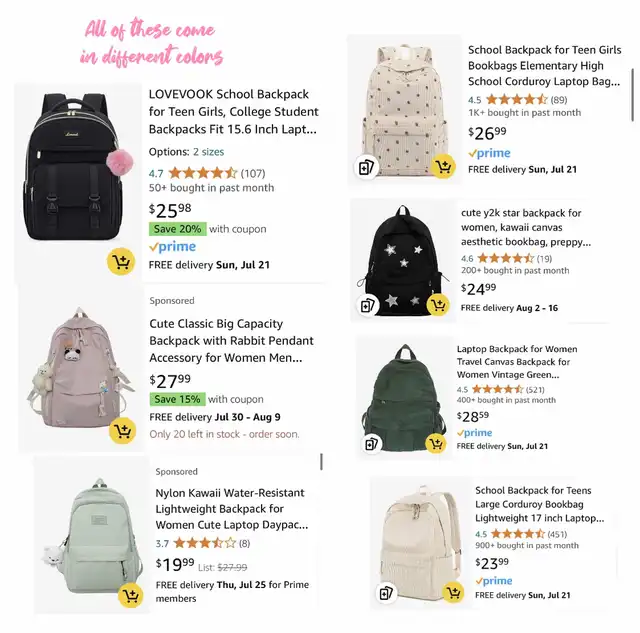Open similar-items icon on polka dot backpack
The height and width of the screenshot is (633, 640).
coord(366,167)
